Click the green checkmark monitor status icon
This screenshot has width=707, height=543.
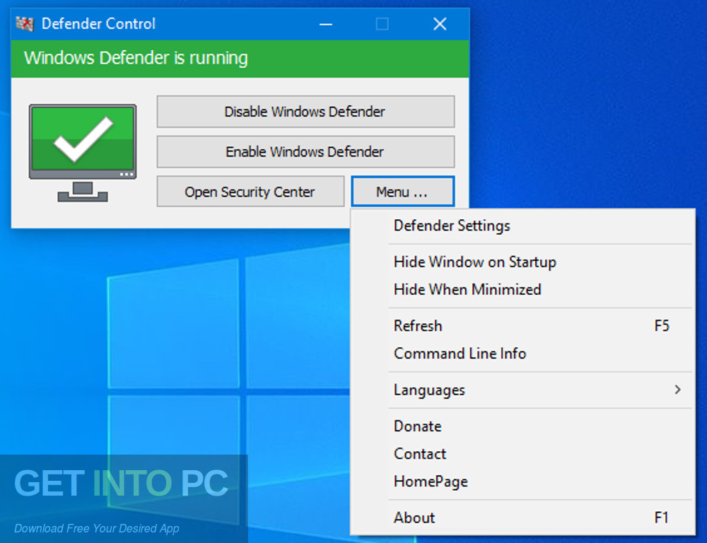(x=83, y=153)
